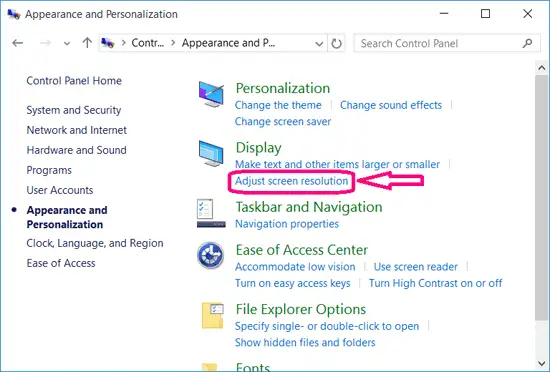Click the Contr... breadcrumb segment
This screenshot has width=550, height=372.
(x=148, y=43)
